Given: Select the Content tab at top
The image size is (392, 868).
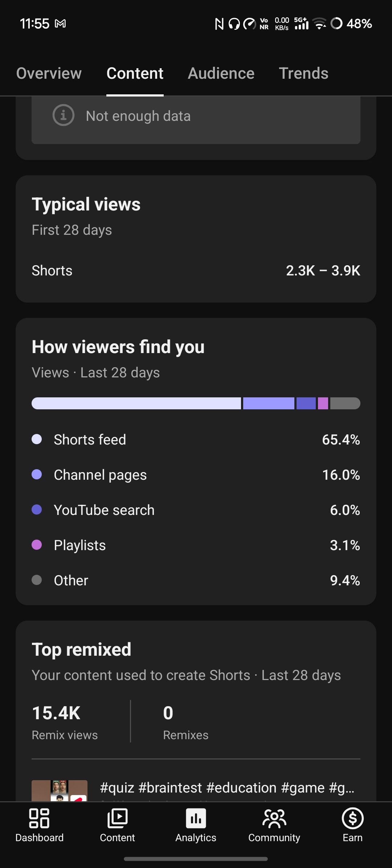Looking at the screenshot, I should (x=135, y=73).
